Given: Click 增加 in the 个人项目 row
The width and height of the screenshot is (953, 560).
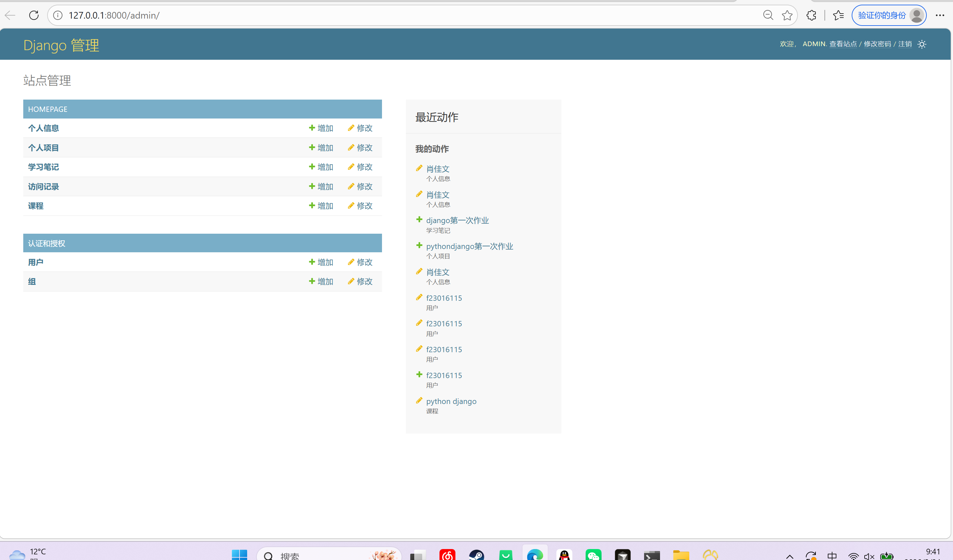Looking at the screenshot, I should pyautogui.click(x=321, y=148).
